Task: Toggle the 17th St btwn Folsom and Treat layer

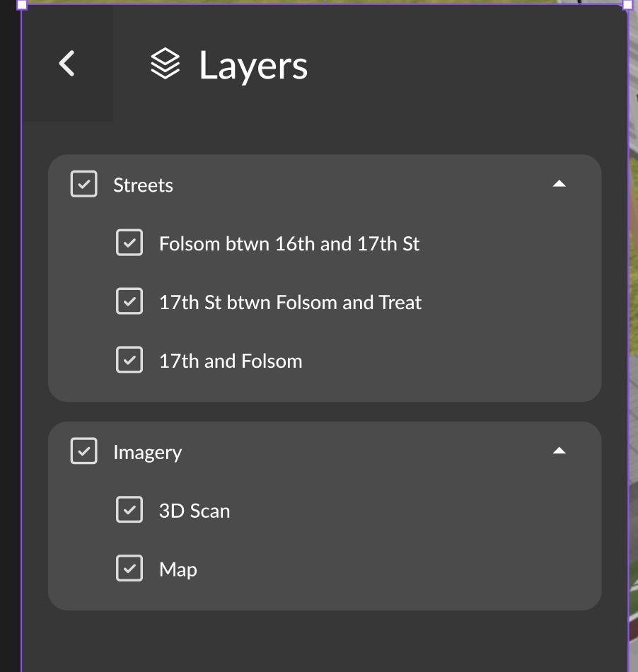Action: point(129,301)
